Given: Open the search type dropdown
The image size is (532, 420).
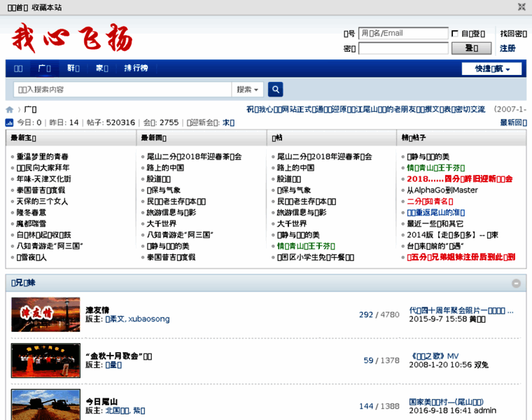Looking at the screenshot, I should [x=248, y=90].
